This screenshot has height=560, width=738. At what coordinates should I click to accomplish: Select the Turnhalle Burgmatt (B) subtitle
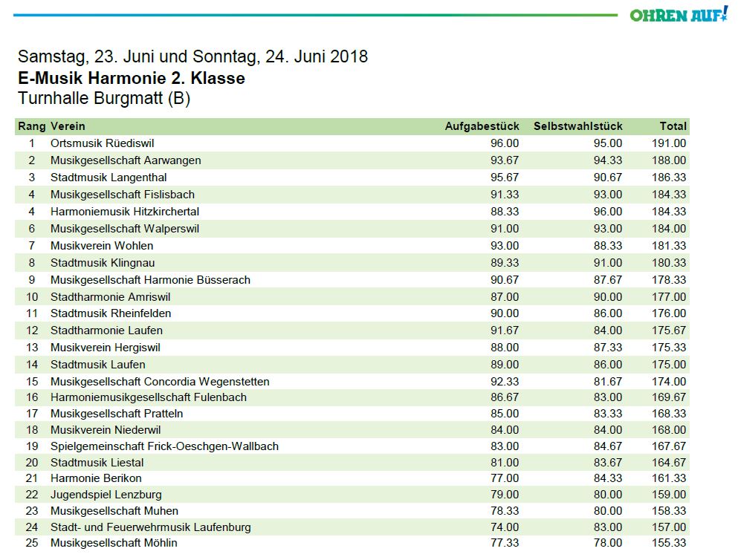[104, 99]
